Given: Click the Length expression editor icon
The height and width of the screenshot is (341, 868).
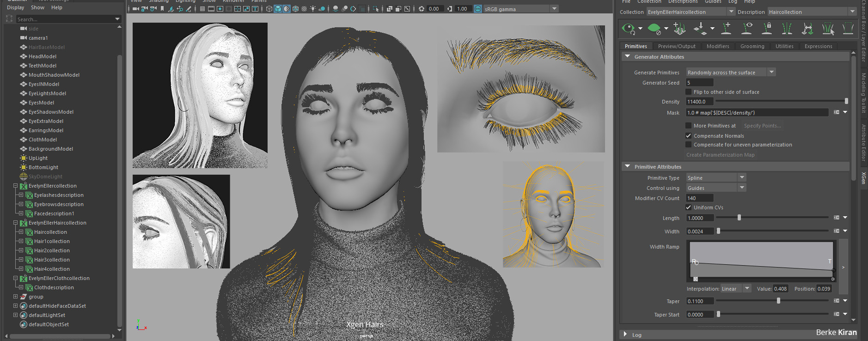Looking at the screenshot, I should (x=837, y=218).
